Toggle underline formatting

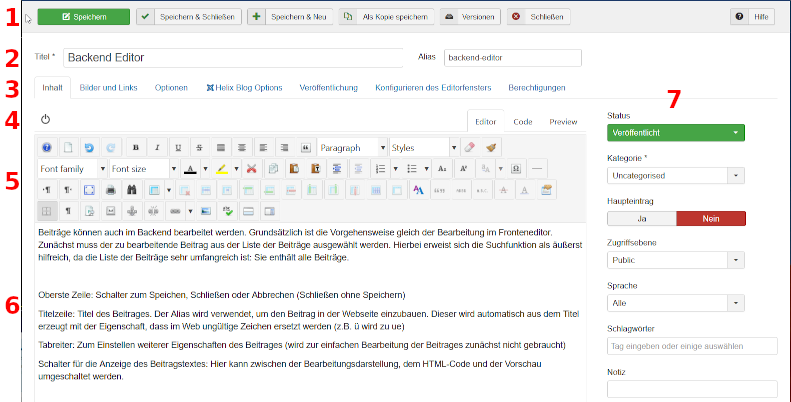[x=178, y=148]
